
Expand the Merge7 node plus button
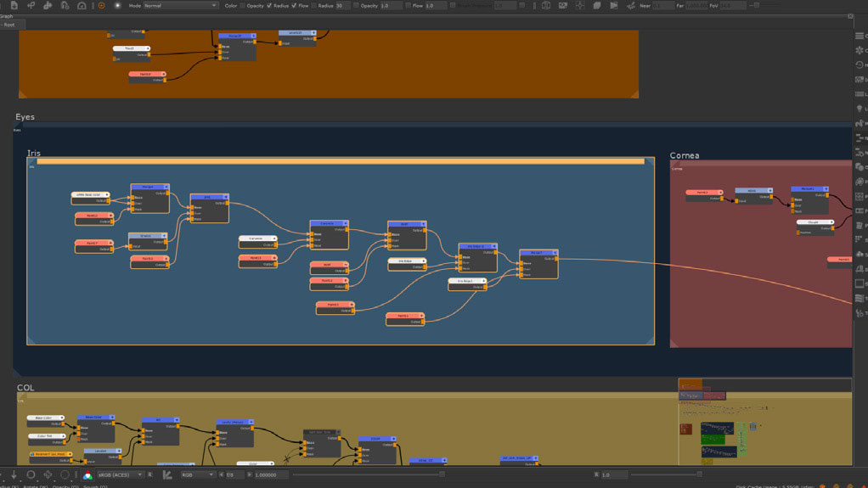(x=555, y=252)
